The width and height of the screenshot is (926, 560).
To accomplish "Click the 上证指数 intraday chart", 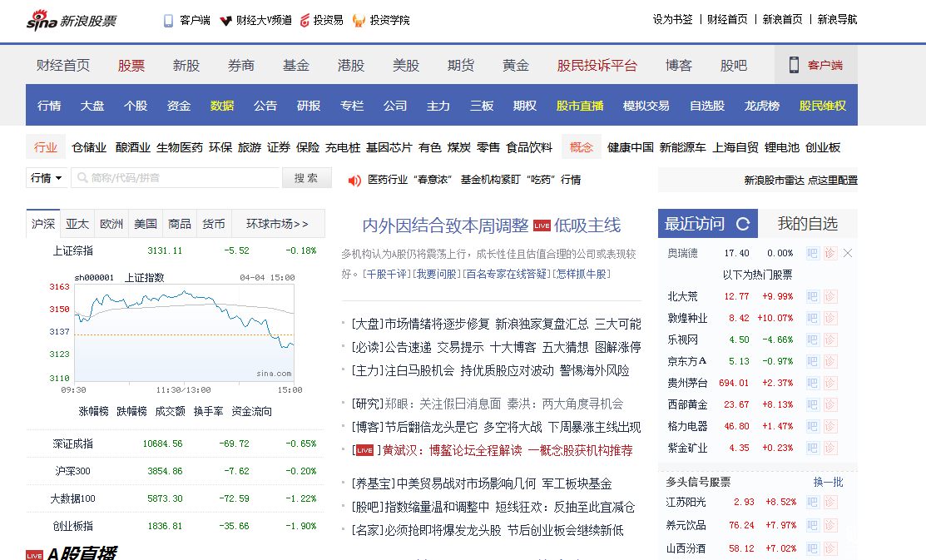I will tap(184, 334).
